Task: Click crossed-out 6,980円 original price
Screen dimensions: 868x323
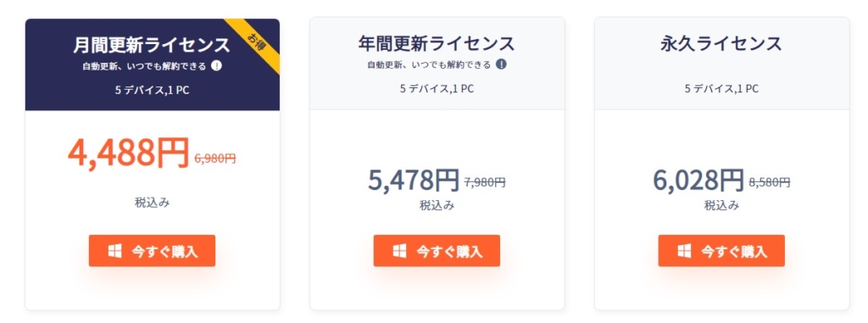Action: pos(215,159)
